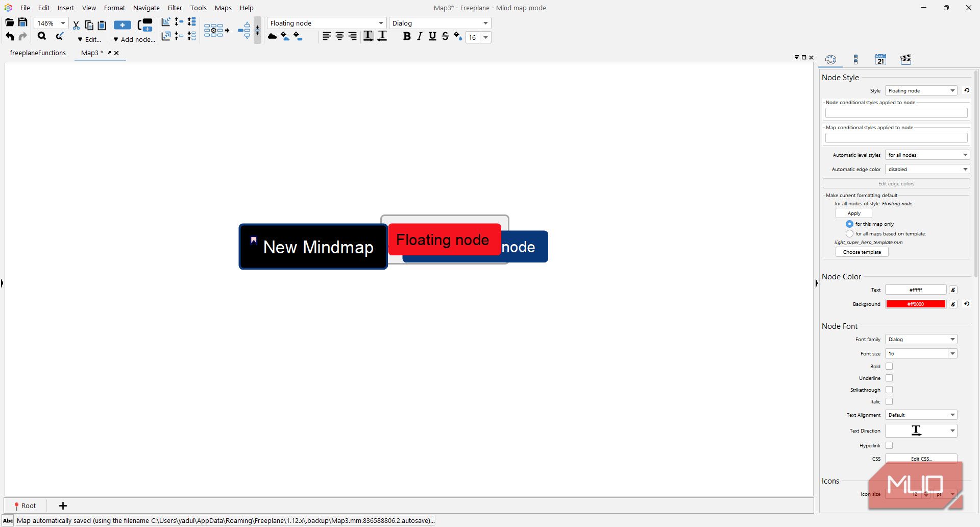980x527 pixels.
Task: Click the red Background color #ff0000 swatch
Action: pyautogui.click(x=916, y=304)
